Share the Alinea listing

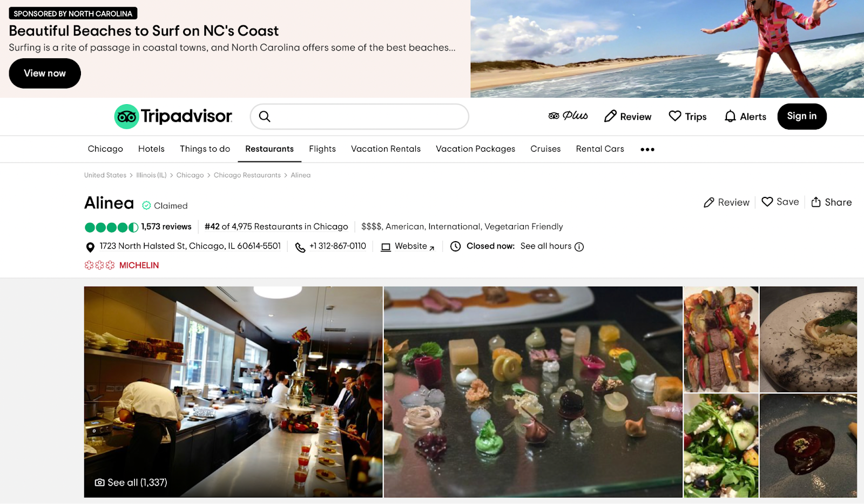(x=832, y=202)
